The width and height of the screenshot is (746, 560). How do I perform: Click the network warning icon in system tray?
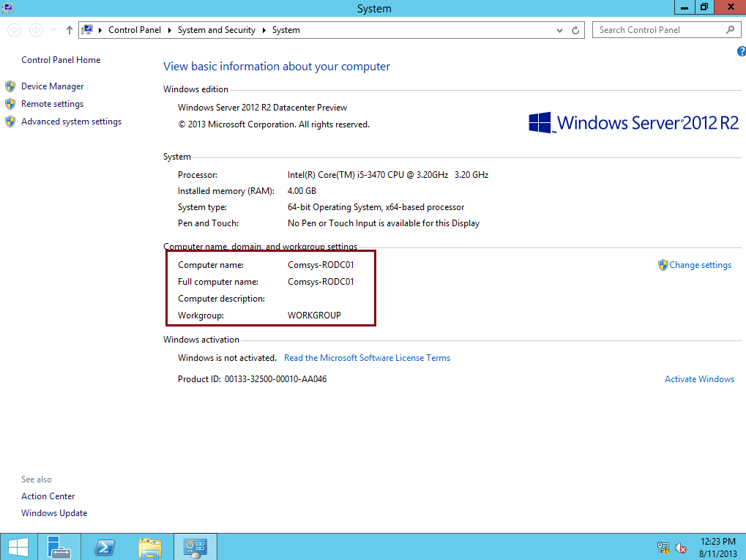pyautogui.click(x=663, y=548)
